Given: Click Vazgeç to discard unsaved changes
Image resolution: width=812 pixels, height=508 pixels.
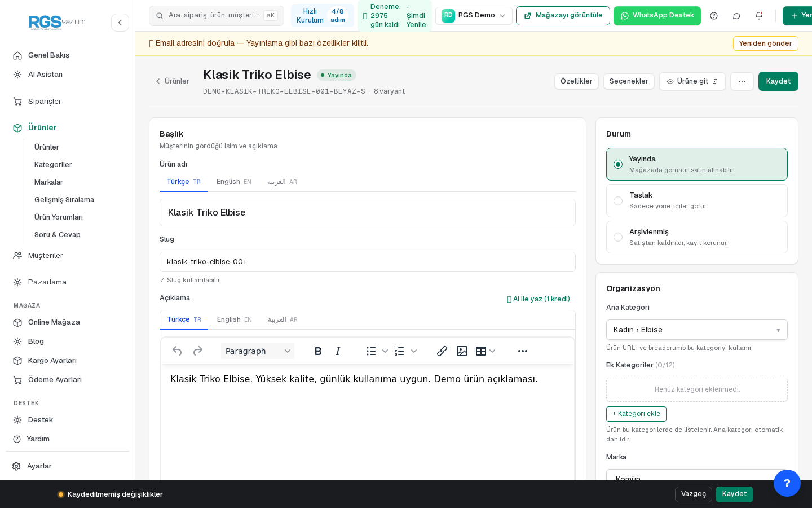Looking at the screenshot, I should [694, 494].
